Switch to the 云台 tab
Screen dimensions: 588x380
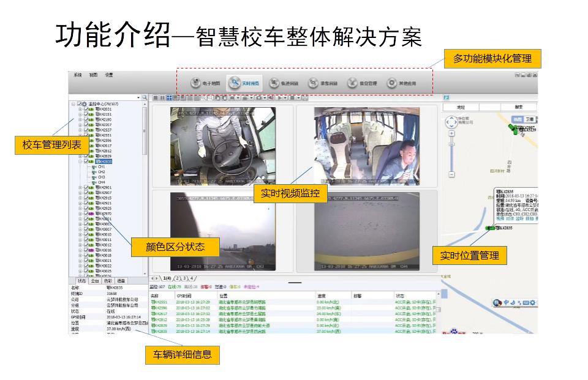tap(95, 281)
